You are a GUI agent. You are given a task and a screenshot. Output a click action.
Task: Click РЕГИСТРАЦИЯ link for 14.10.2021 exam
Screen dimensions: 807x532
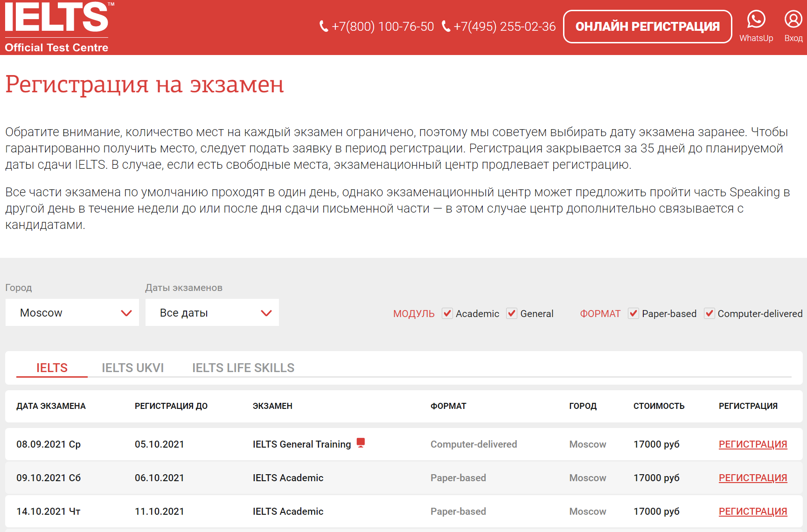click(x=753, y=511)
